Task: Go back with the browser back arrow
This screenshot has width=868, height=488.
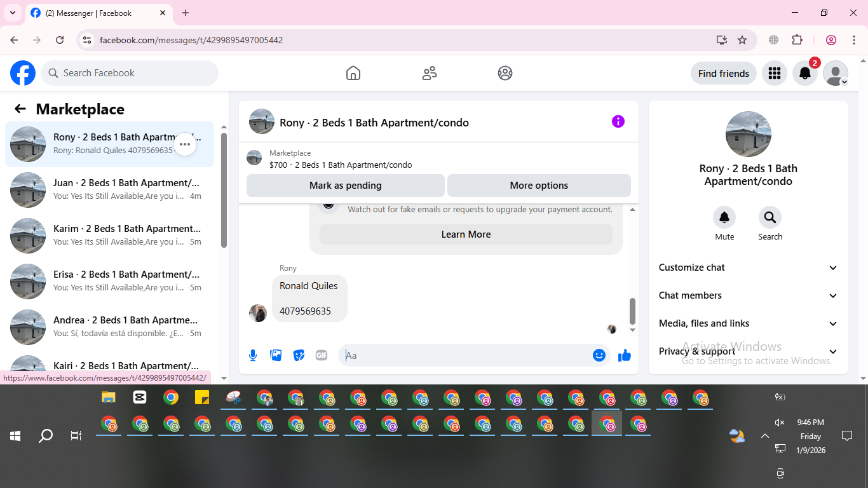Action: click(14, 40)
